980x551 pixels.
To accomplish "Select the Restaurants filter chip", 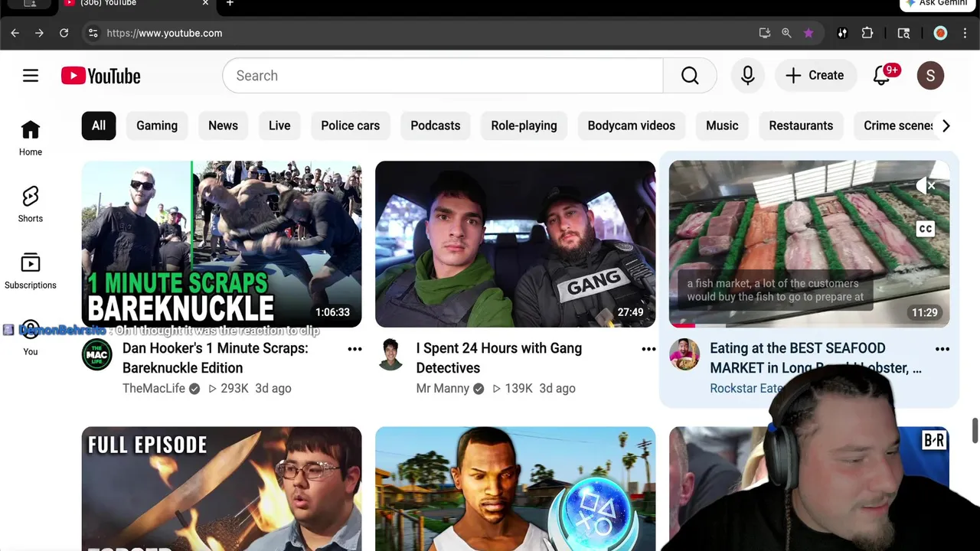I will click(x=801, y=126).
